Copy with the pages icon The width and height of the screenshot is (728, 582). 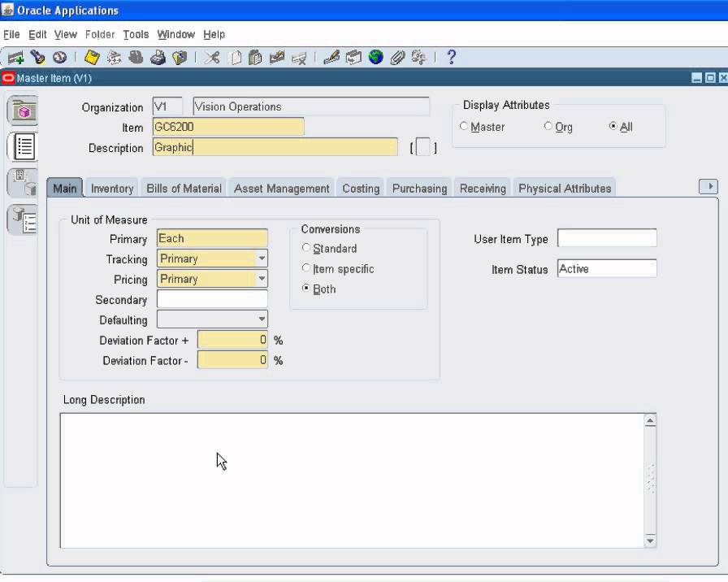click(236, 58)
